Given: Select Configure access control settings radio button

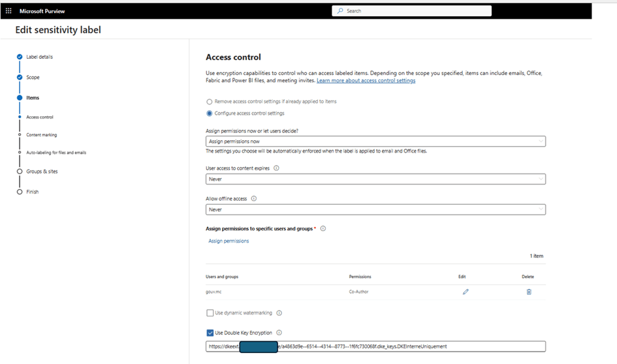Looking at the screenshot, I should tap(210, 113).
